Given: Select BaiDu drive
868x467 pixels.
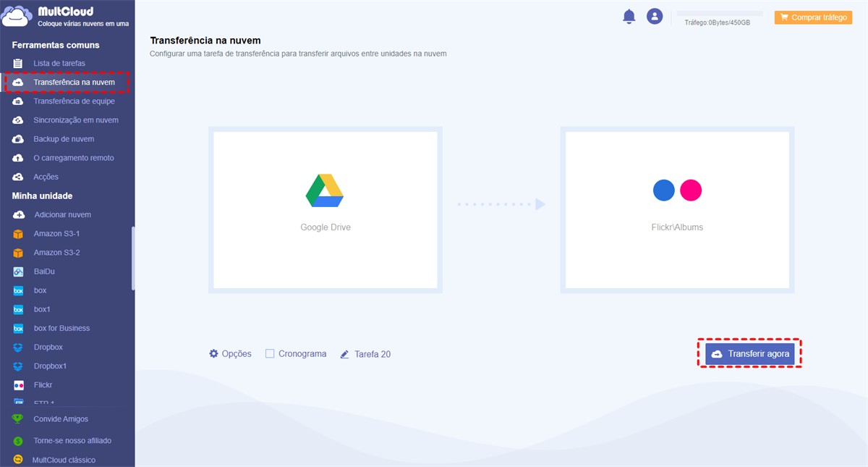Looking at the screenshot, I should point(44,272).
